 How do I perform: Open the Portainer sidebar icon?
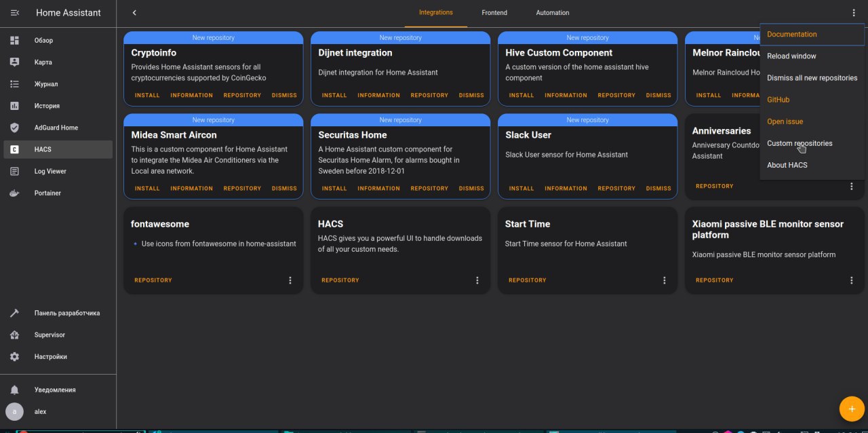[x=15, y=193]
